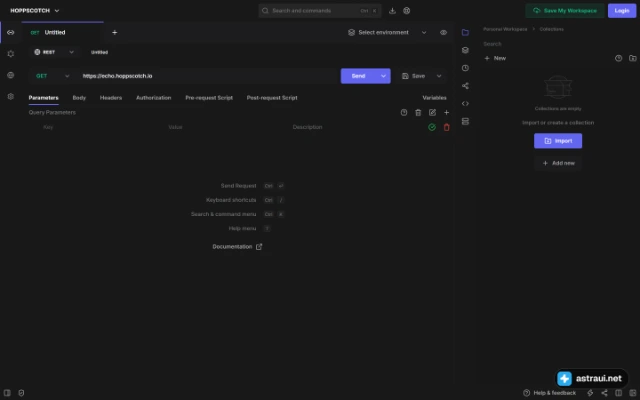Open the History clock panel icon
This screenshot has height=400, width=640.
pyautogui.click(x=465, y=68)
